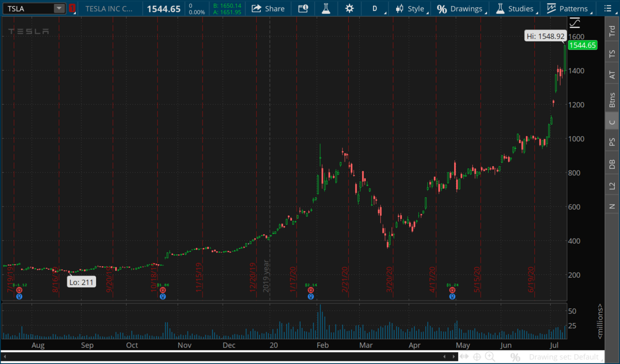620x364 pixels.
Task: Click the blue conference call icon under $1.86
Action: [x=163, y=296]
